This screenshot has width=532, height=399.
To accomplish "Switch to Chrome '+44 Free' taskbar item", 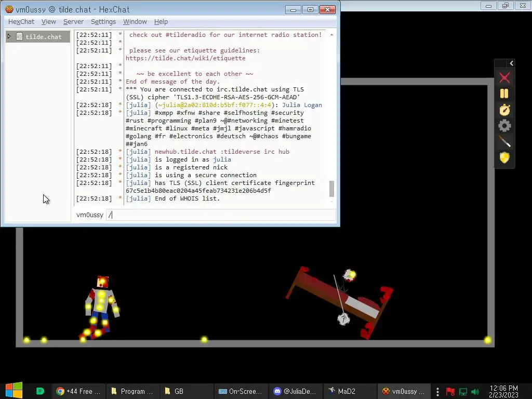I will [x=78, y=391].
